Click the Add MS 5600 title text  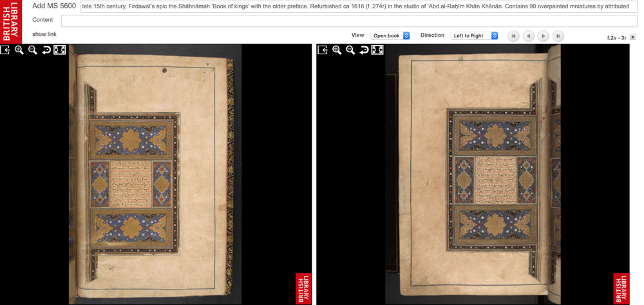pos(54,6)
